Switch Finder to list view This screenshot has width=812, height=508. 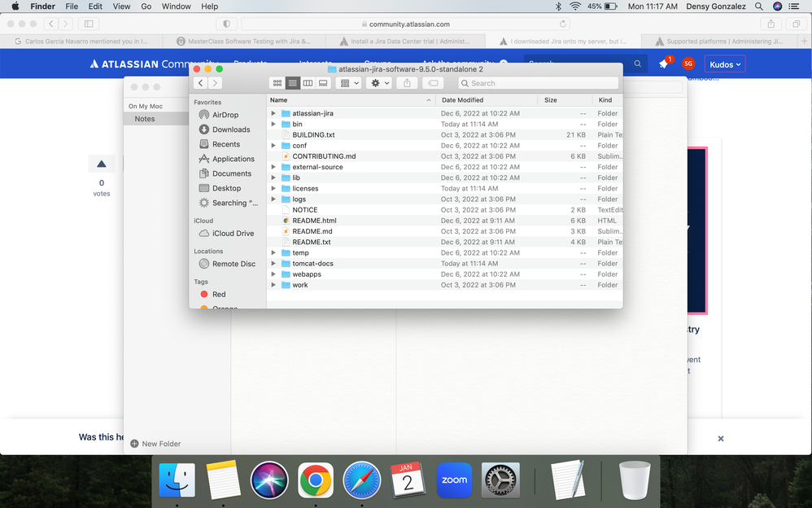pyautogui.click(x=293, y=83)
